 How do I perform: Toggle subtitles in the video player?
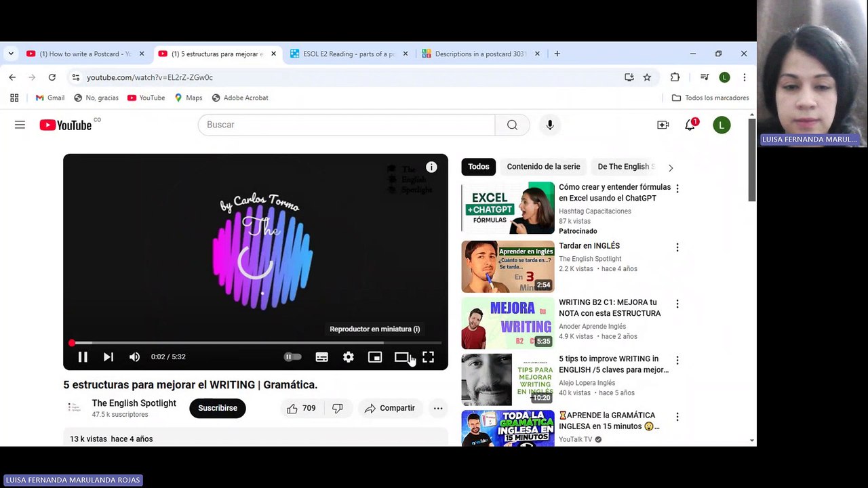[x=321, y=357]
